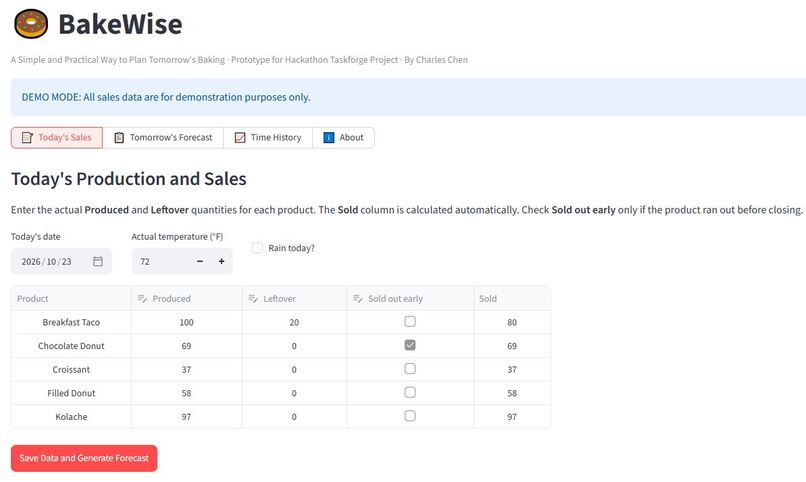Open the Time History tab
Screen dimensions: 806x482
(x=268, y=138)
